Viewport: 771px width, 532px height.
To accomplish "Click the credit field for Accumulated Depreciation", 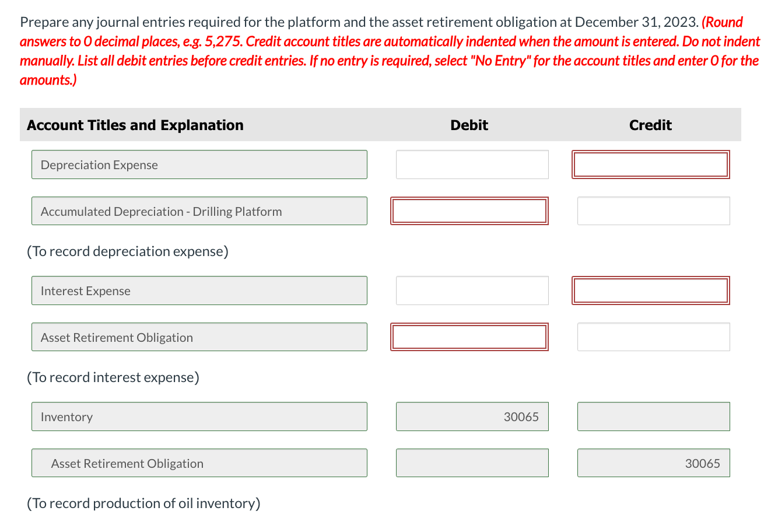I will click(x=653, y=211).
